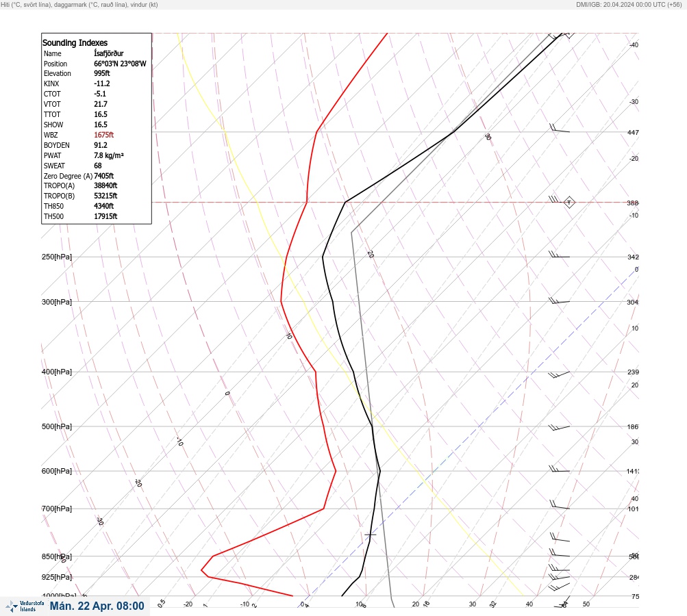
Task: Click the 342 height label on right
Action: (x=633, y=257)
